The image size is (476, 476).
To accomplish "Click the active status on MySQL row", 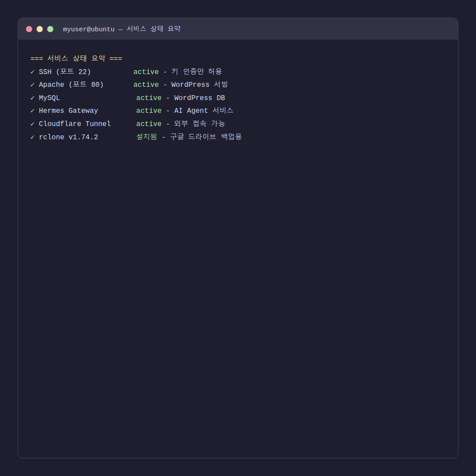I will coord(149,98).
